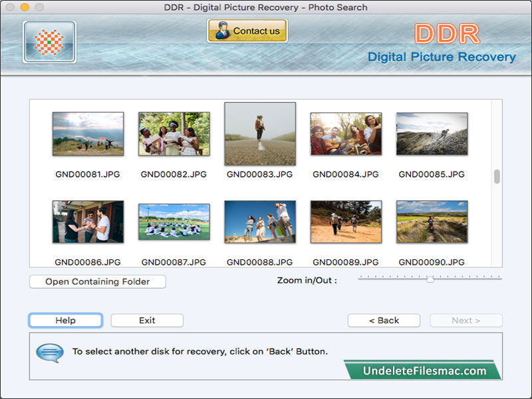The image size is (532, 399).
Task: Open the containing folder of recovered photos
Action: pos(96,281)
